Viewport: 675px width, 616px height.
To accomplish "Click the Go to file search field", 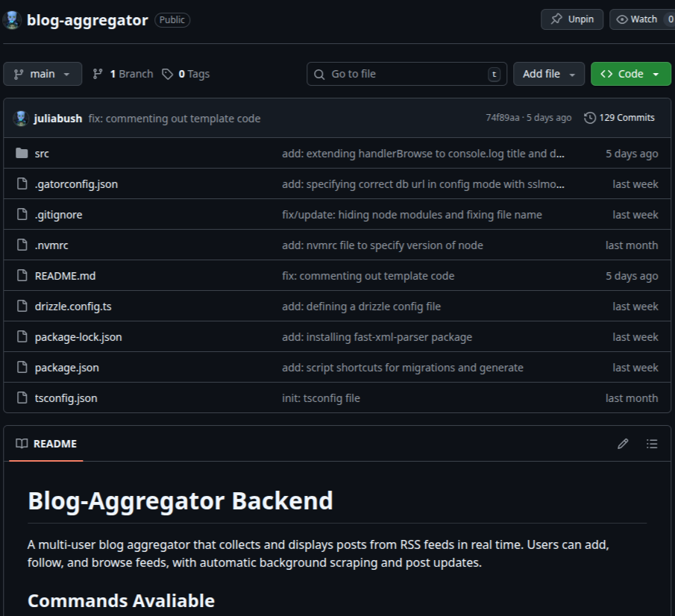I will (406, 74).
